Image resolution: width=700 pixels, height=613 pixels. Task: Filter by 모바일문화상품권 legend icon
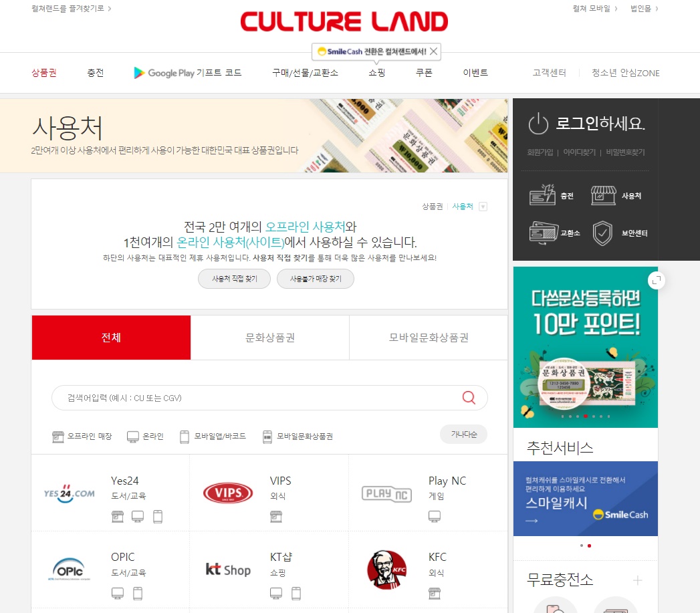(x=267, y=437)
